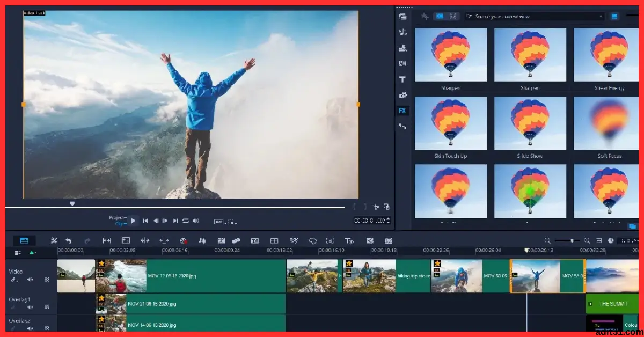
Task: Open the preview volume control
Action: (196, 221)
